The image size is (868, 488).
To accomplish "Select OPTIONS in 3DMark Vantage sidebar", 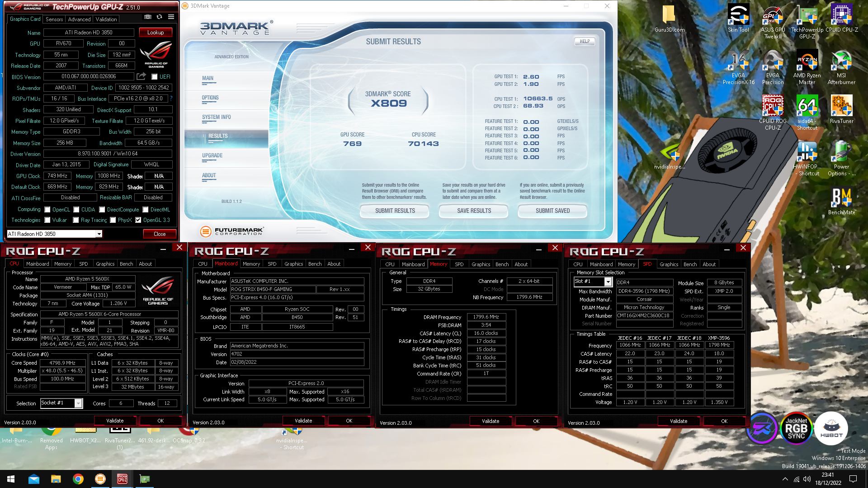I will tap(210, 98).
